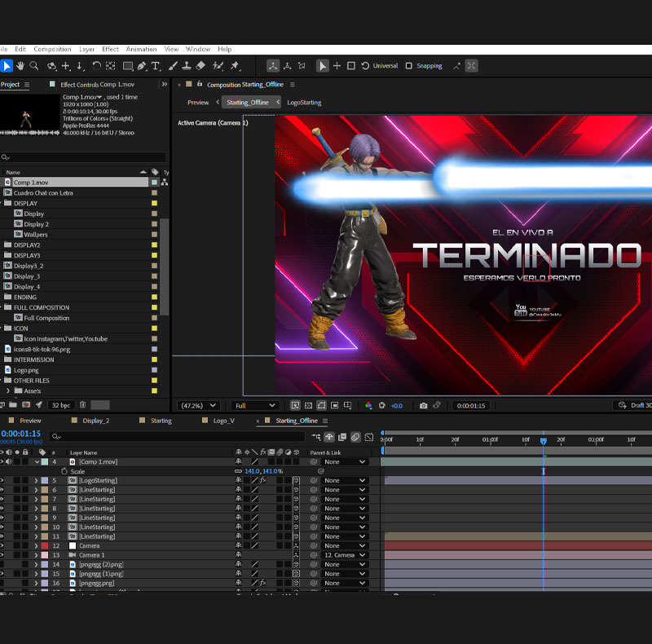The width and height of the screenshot is (652, 644).
Task: Click the current time indicator in timeline ruler
Action: pos(543,440)
